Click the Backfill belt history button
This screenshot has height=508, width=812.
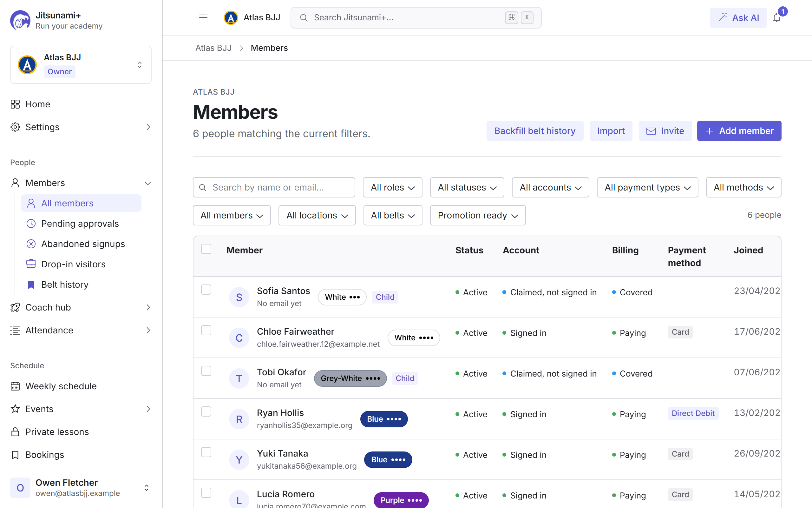535,131
